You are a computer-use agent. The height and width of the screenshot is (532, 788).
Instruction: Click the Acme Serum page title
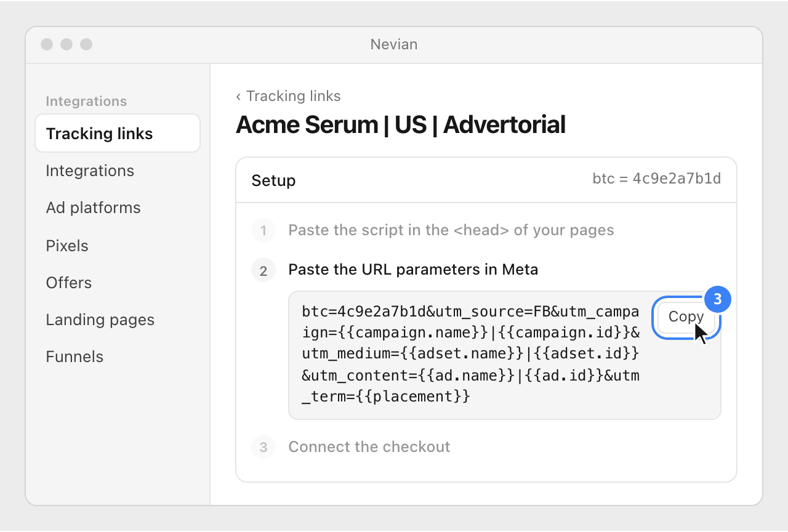pyautogui.click(x=401, y=125)
